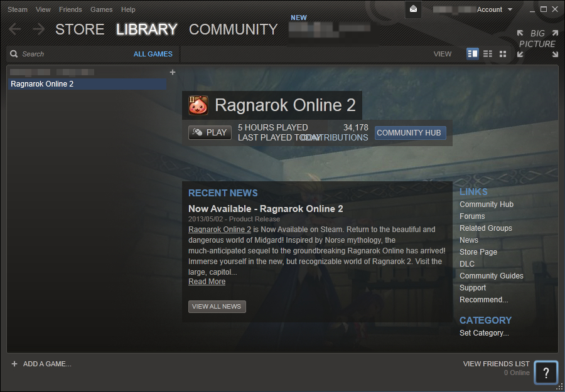The height and width of the screenshot is (392, 565).
Task: Click the View All News button
Action: (x=217, y=307)
